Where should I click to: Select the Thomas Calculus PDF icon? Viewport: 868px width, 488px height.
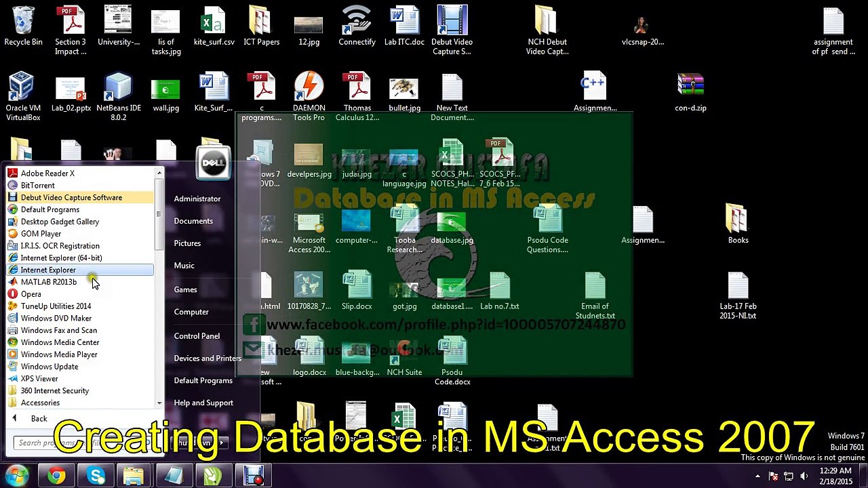357,97
